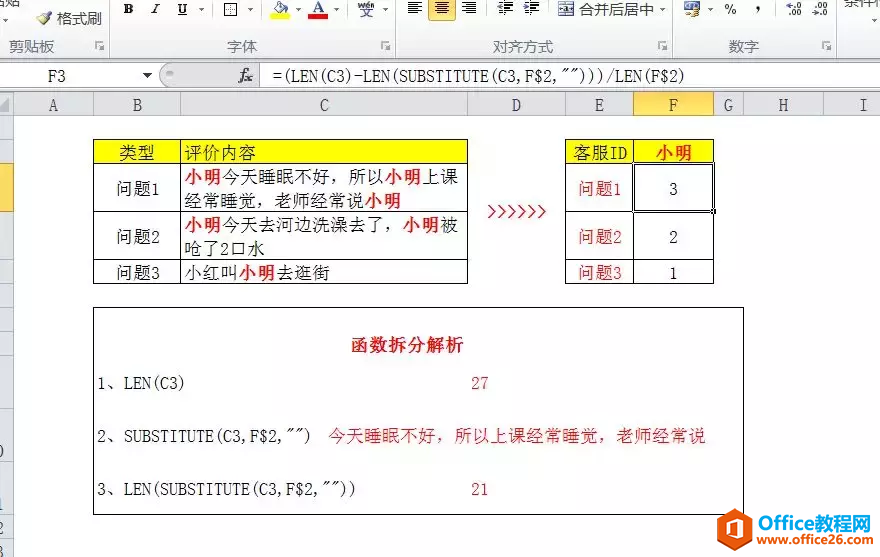This screenshot has width=880, height=557.
Task: Select column F header
Action: pyautogui.click(x=673, y=105)
